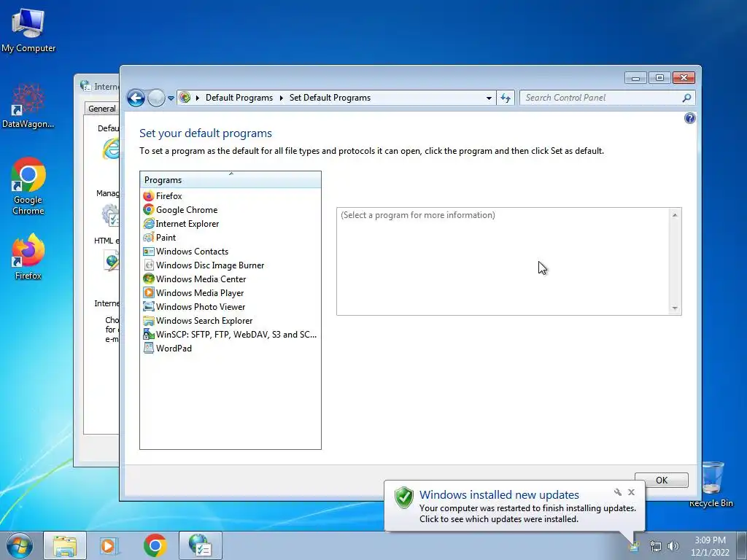The image size is (747, 560).
Task: Click the search magnifier icon
Action: point(686,98)
